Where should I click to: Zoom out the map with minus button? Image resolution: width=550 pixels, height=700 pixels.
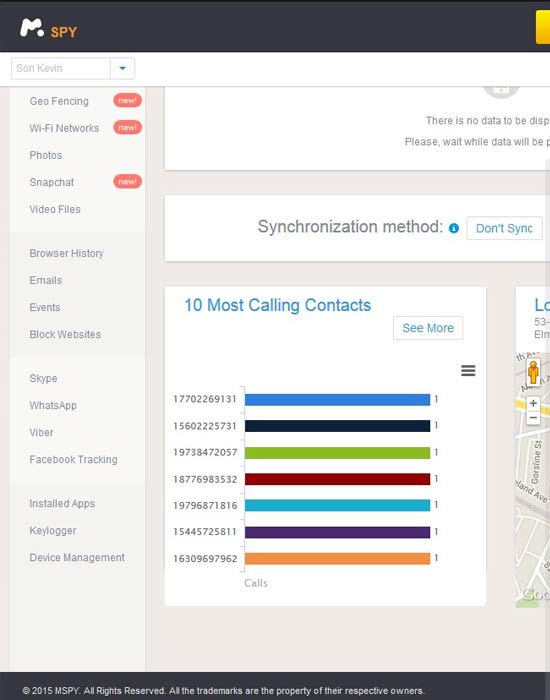533,418
